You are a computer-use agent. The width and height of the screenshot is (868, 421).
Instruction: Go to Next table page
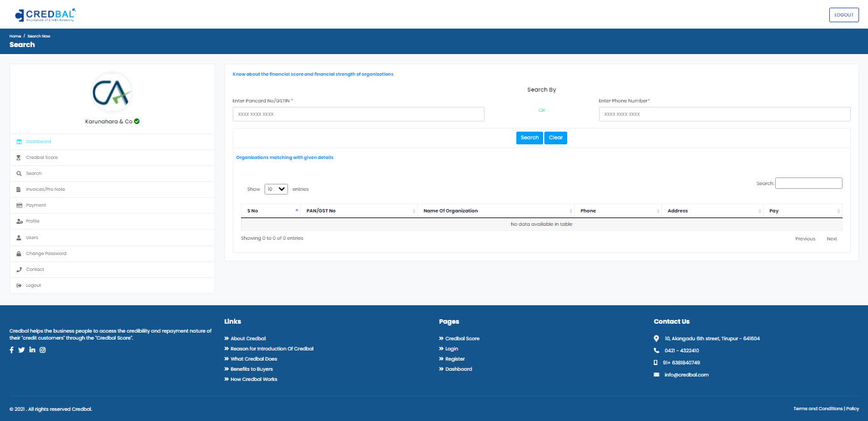pyautogui.click(x=832, y=239)
